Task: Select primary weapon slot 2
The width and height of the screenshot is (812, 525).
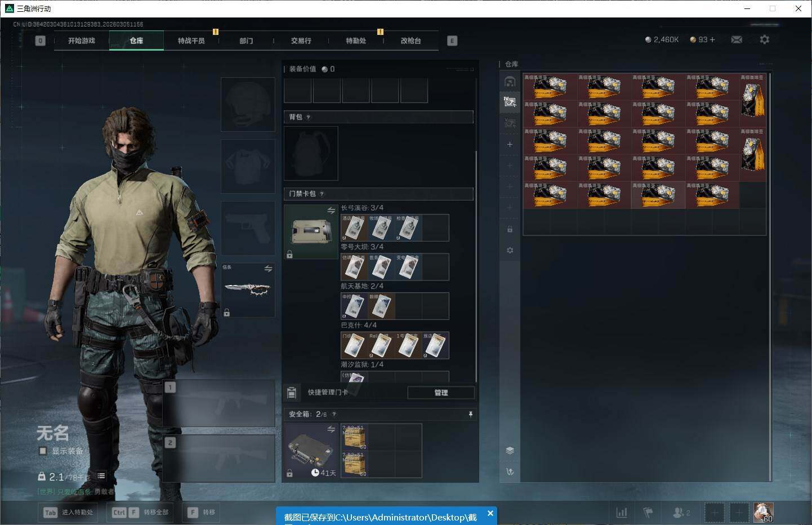Action: coord(218,459)
